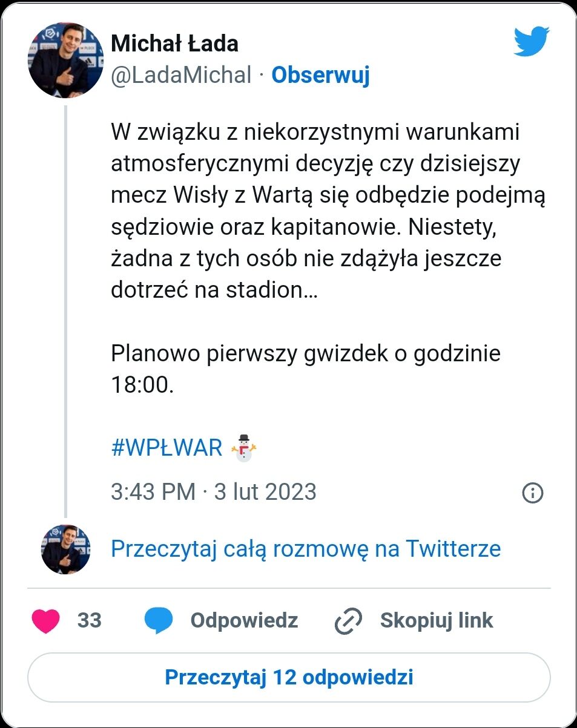The width and height of the screenshot is (577, 728).
Task: Click the 3:43 PM · 3 lut 2023 timestamp
Action: coord(214,492)
